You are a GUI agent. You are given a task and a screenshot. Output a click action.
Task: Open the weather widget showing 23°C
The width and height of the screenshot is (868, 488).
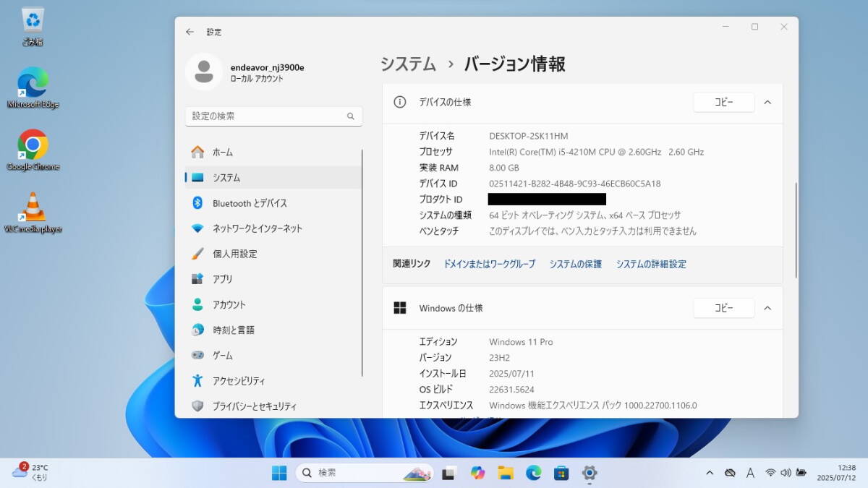pyautogui.click(x=30, y=472)
